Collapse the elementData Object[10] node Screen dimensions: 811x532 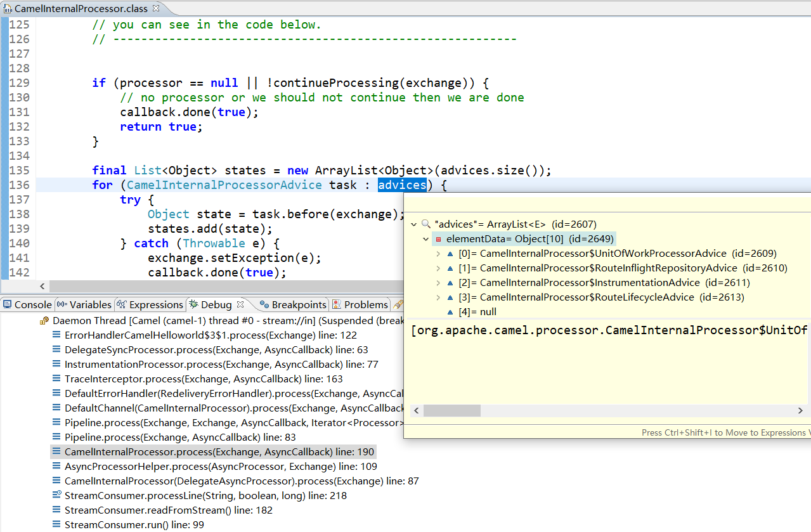point(426,239)
